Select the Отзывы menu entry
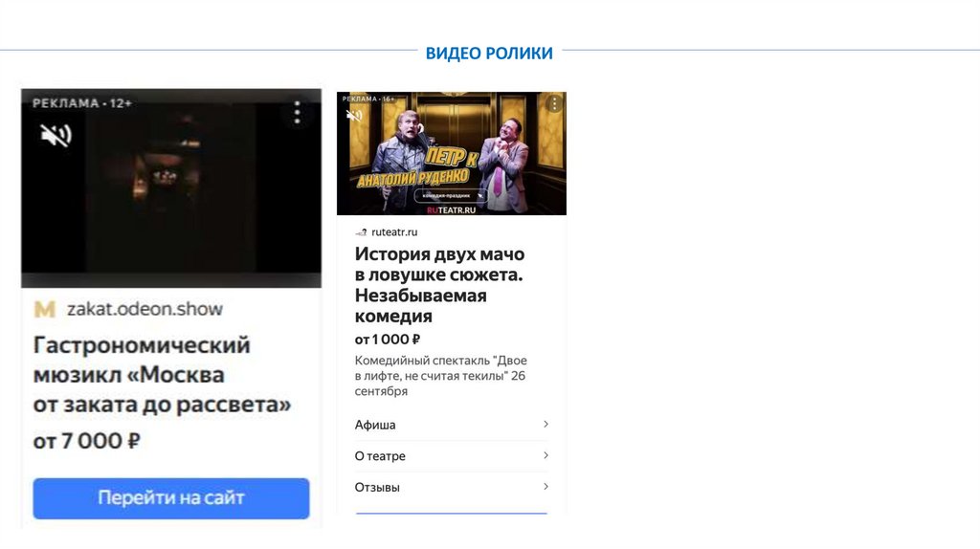The image size is (980, 549). 452,487
